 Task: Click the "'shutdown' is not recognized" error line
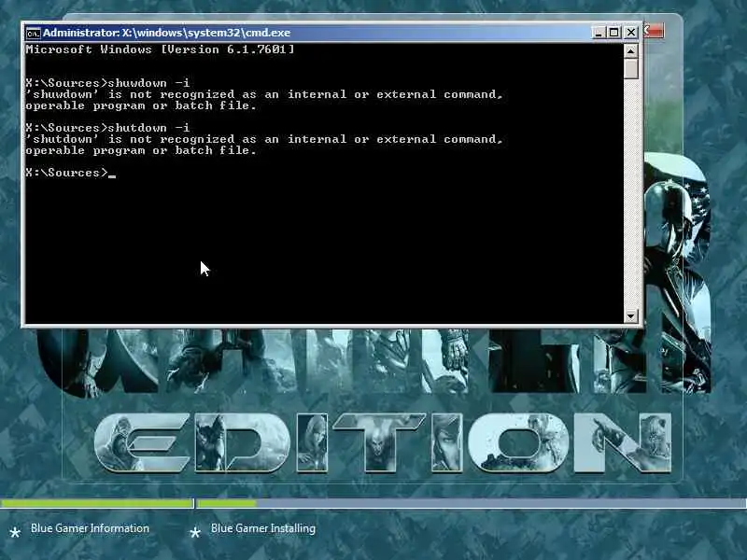point(264,139)
